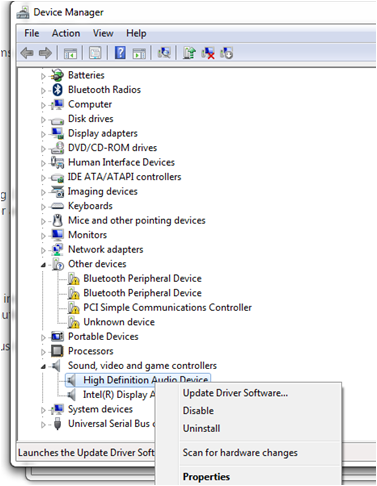Click the mouse icon for pointing devices

tap(58, 220)
